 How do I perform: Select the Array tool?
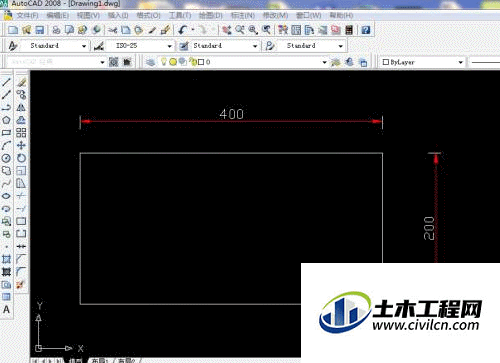(x=21, y=133)
